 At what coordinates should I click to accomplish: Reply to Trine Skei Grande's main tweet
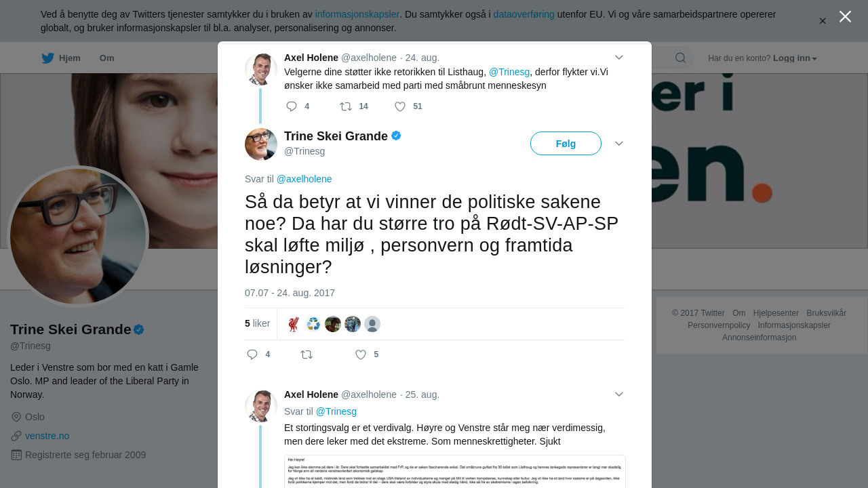click(252, 354)
